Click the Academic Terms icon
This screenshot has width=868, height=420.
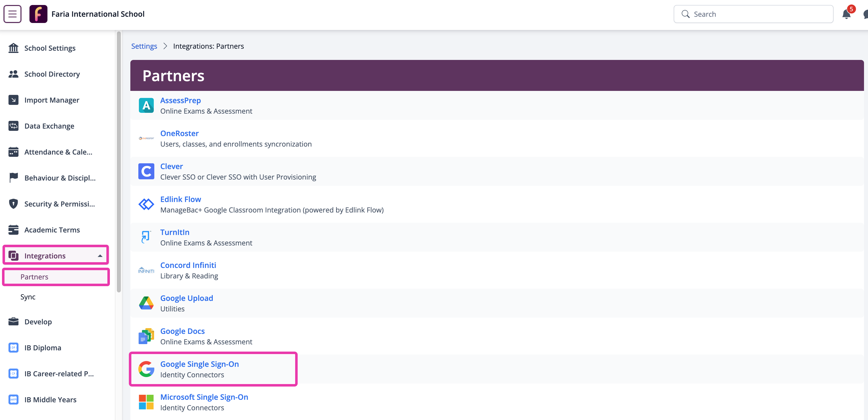(x=13, y=229)
